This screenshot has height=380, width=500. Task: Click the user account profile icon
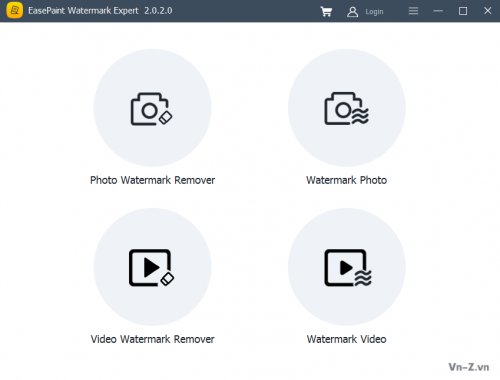pos(352,12)
